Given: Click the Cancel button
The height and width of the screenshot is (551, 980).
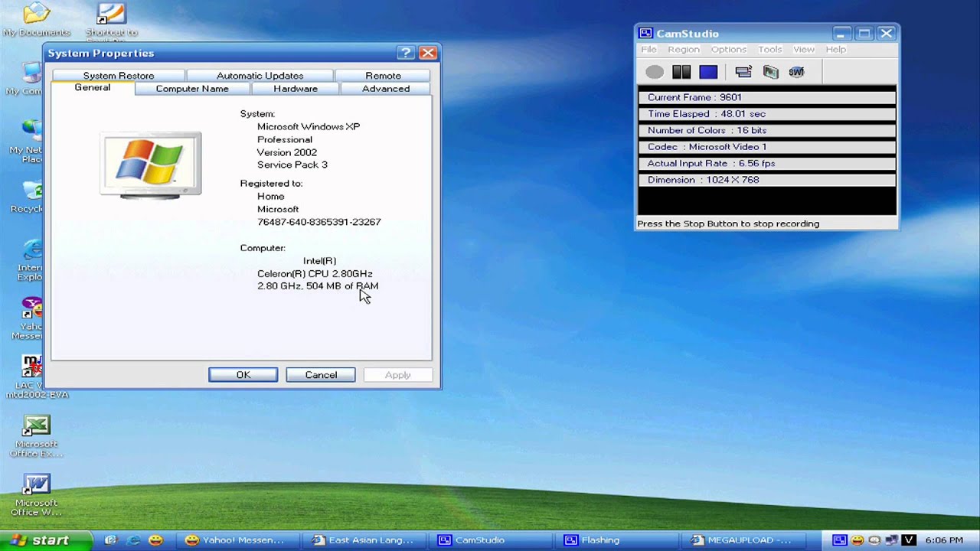Looking at the screenshot, I should coord(321,375).
